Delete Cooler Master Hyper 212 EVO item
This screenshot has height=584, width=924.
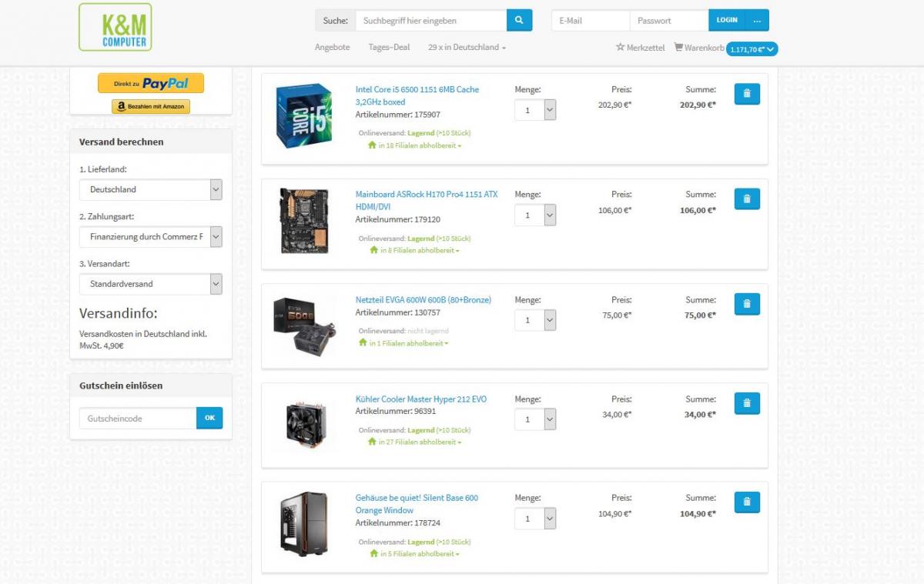tap(747, 403)
